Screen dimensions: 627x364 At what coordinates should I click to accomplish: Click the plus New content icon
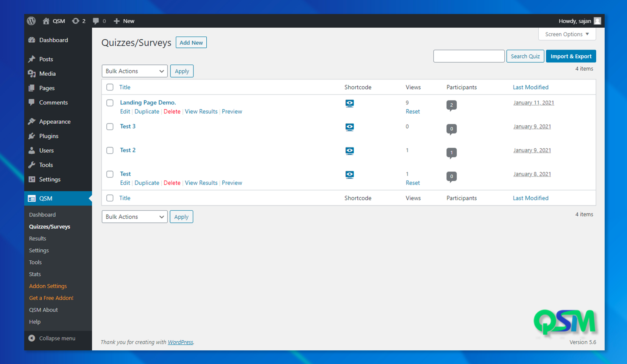click(117, 21)
